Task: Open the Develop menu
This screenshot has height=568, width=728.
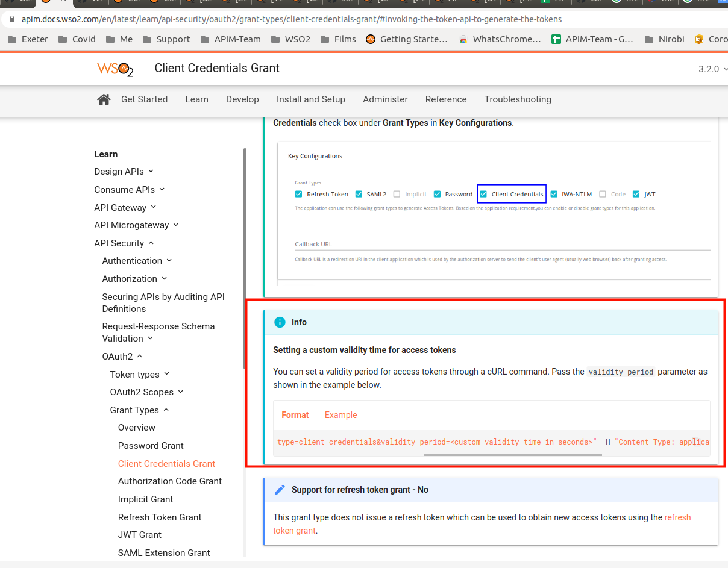Action: tap(242, 99)
